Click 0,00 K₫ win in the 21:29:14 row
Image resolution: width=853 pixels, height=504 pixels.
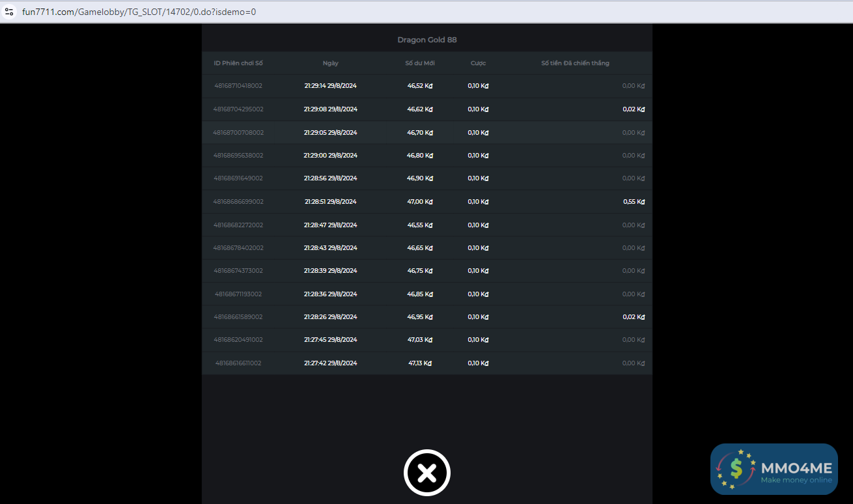[x=634, y=86]
